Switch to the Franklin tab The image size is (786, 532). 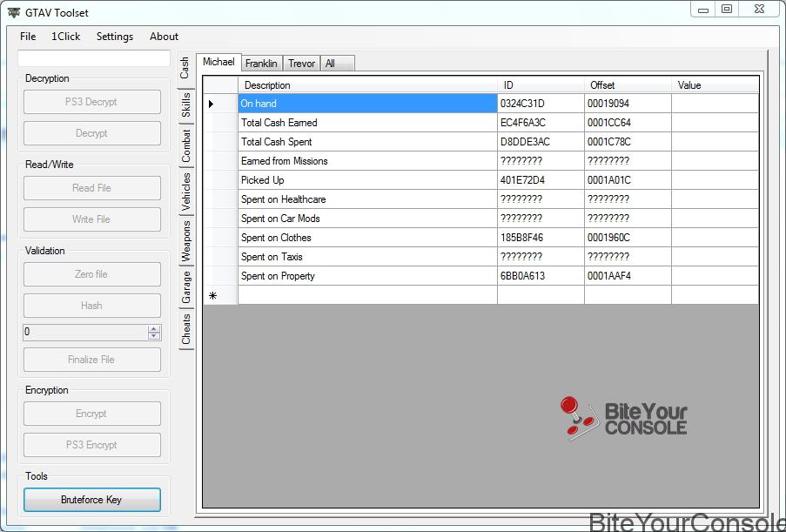coord(262,64)
